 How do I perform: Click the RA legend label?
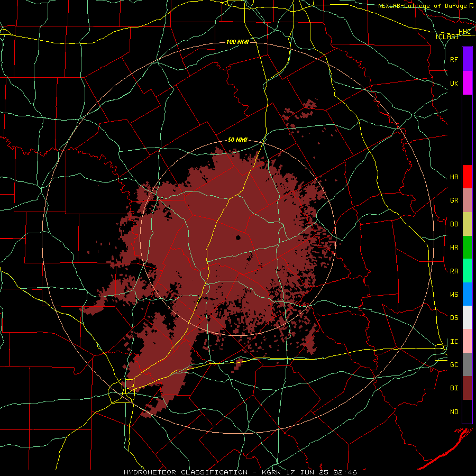tap(454, 271)
